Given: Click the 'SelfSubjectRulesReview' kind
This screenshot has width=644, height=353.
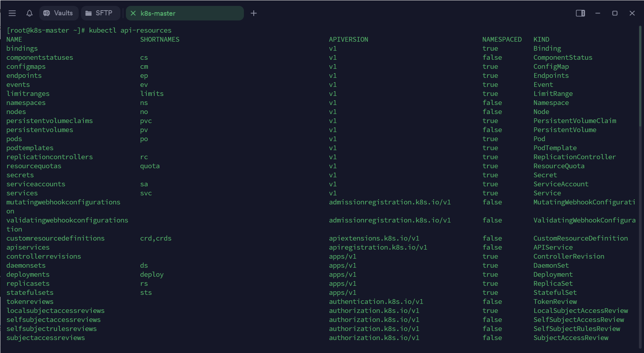Looking at the screenshot, I should 577,329.
